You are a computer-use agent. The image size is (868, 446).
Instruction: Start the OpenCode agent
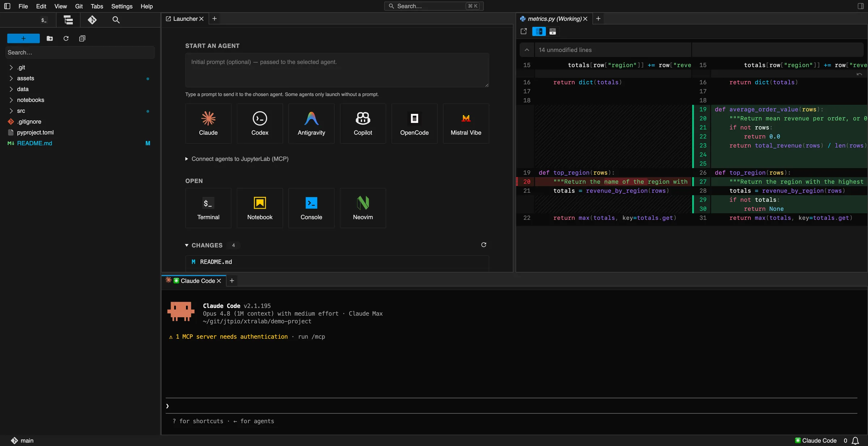[x=414, y=124]
